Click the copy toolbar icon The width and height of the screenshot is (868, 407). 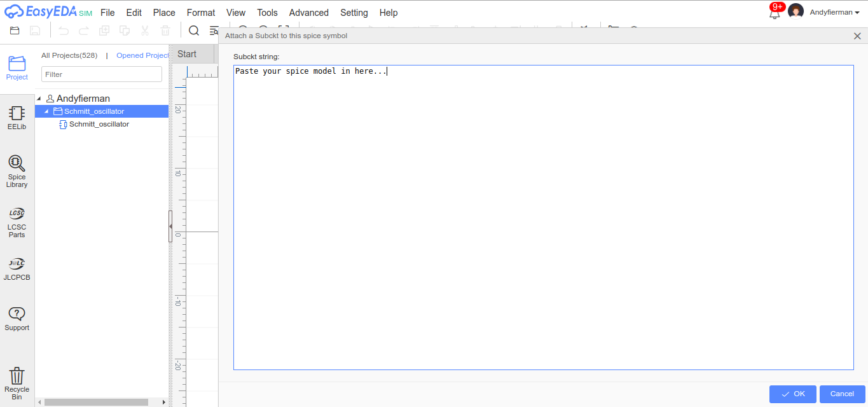pyautogui.click(x=104, y=31)
